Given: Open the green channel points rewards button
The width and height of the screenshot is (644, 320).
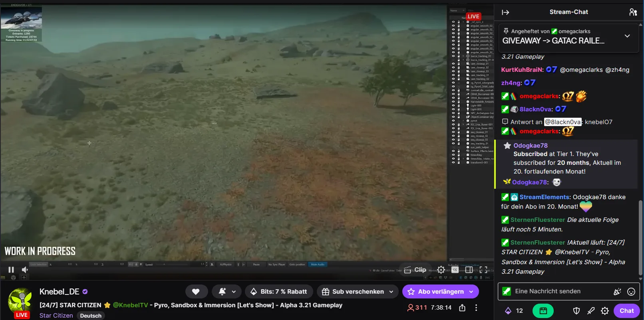Looking at the screenshot, I should click(x=543, y=311).
